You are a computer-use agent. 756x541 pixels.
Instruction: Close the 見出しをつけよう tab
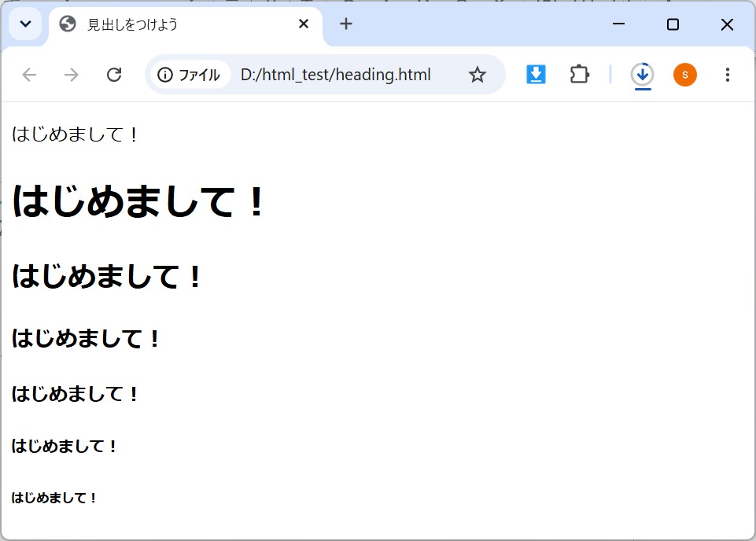[304, 24]
